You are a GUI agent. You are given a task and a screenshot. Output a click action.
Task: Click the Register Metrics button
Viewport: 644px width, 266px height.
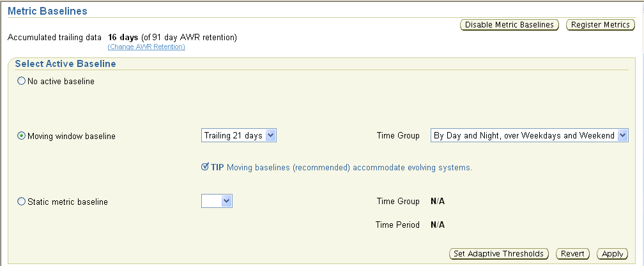600,25
